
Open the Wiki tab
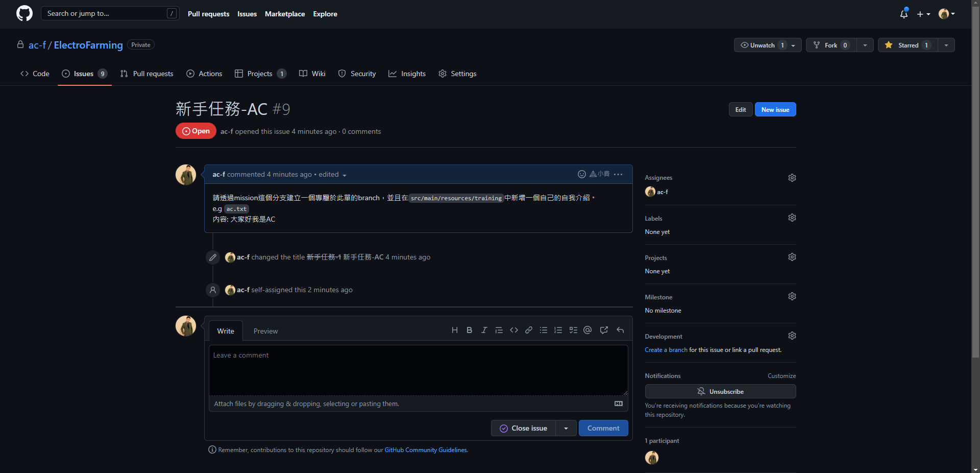point(312,74)
